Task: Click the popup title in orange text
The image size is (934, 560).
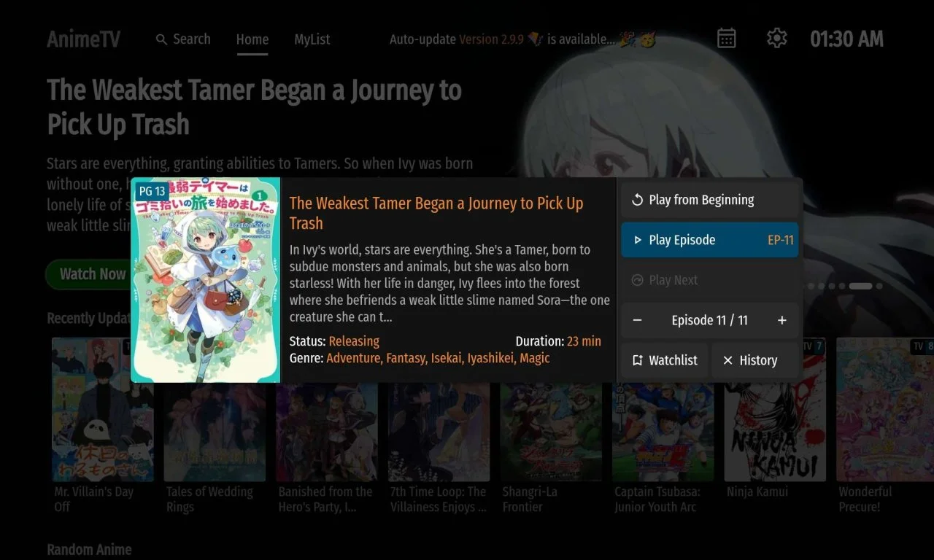Action: point(436,213)
